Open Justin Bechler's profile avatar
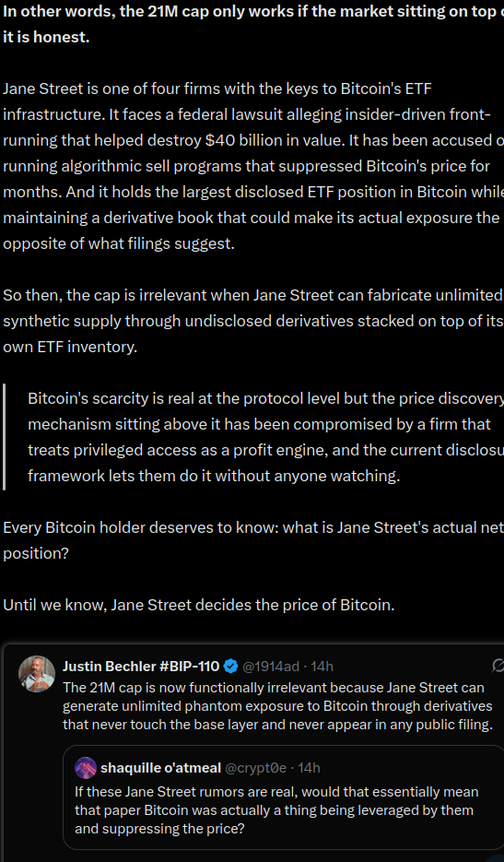 (x=37, y=673)
